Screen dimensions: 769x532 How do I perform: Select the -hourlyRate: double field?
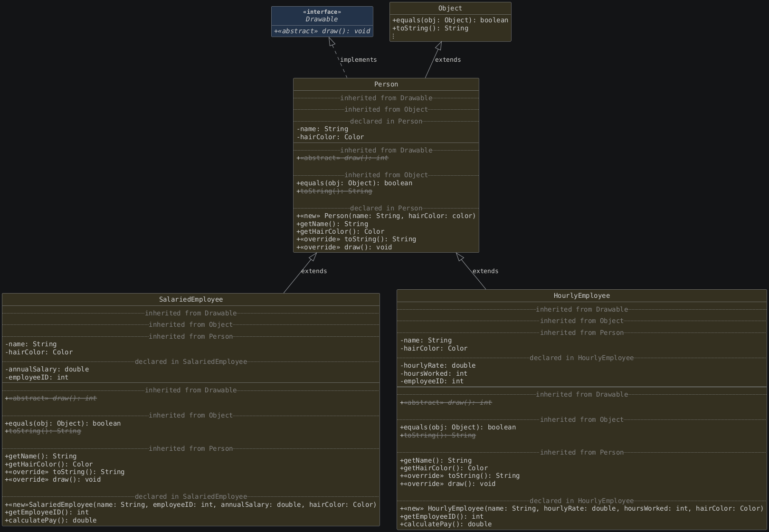(438, 366)
